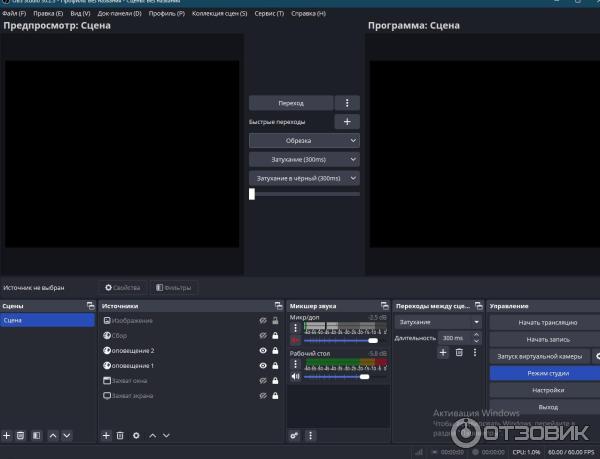This screenshot has width=600, height=459.
Task: Hide the оповещение 1 source
Action: pyautogui.click(x=263, y=366)
